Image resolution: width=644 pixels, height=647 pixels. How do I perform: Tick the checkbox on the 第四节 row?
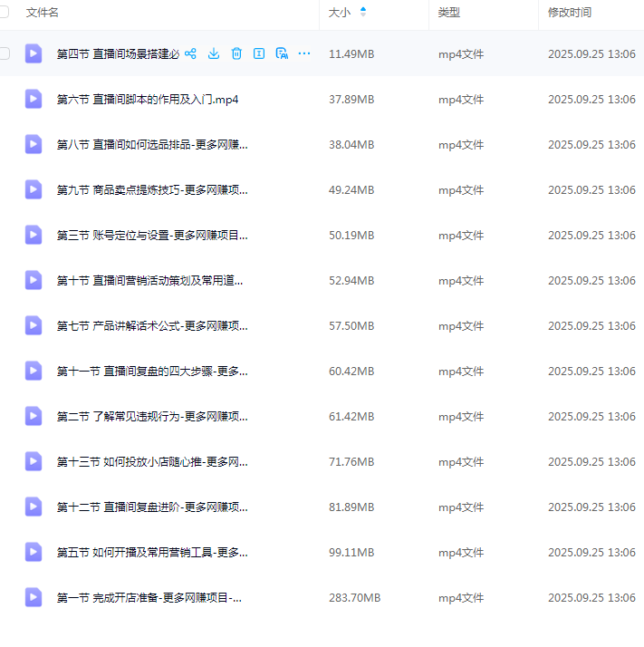coord(5,53)
